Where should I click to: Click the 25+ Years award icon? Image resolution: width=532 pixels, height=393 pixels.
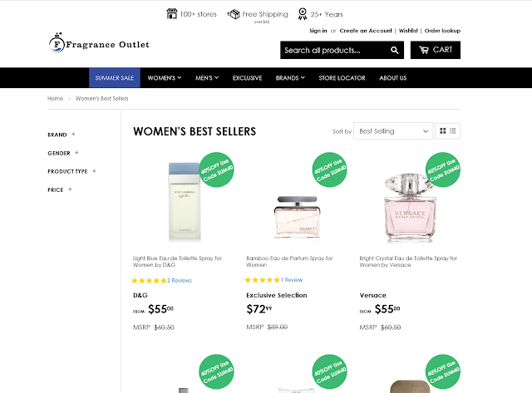(x=303, y=14)
